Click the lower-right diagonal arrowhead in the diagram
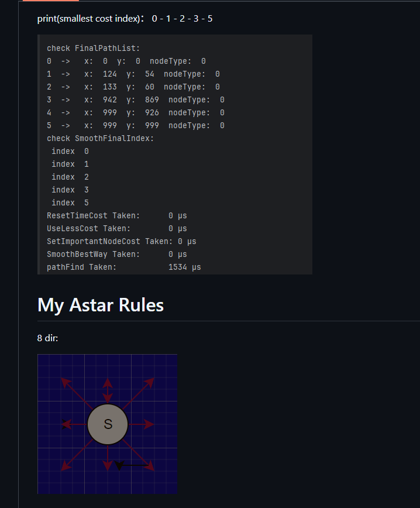Image resolution: width=420 pixels, height=508 pixels. [150, 466]
